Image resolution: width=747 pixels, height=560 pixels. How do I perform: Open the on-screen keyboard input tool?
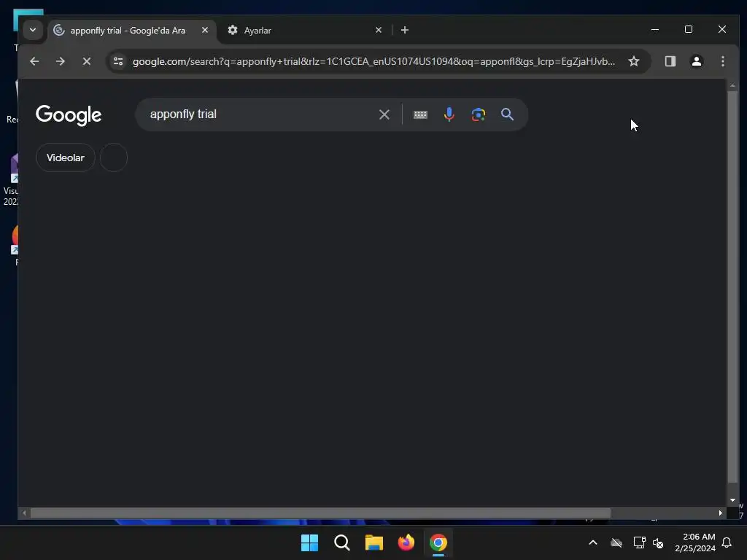tap(420, 114)
